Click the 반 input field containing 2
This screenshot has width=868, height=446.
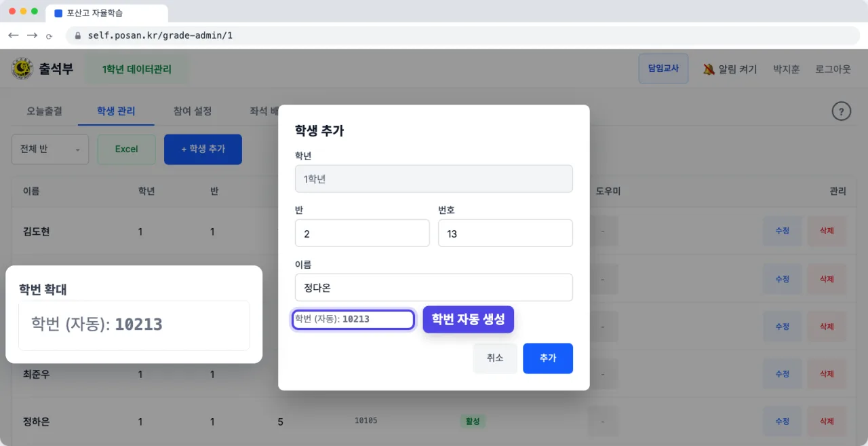click(x=362, y=233)
